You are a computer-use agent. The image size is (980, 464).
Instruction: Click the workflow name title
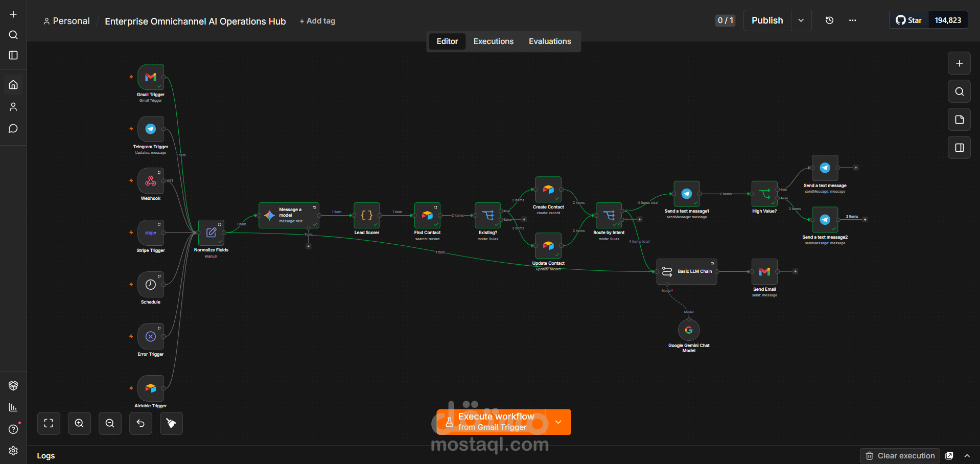195,21
